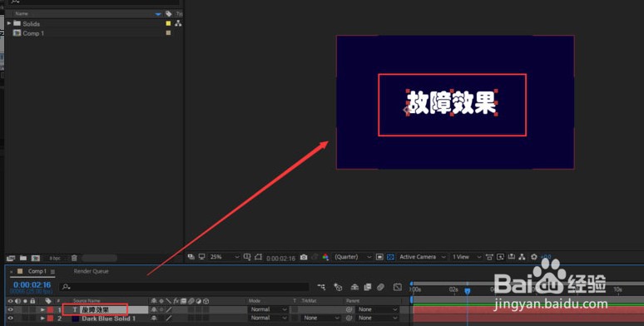
Task: Enable Motion Blur for the composition
Action: point(381,287)
